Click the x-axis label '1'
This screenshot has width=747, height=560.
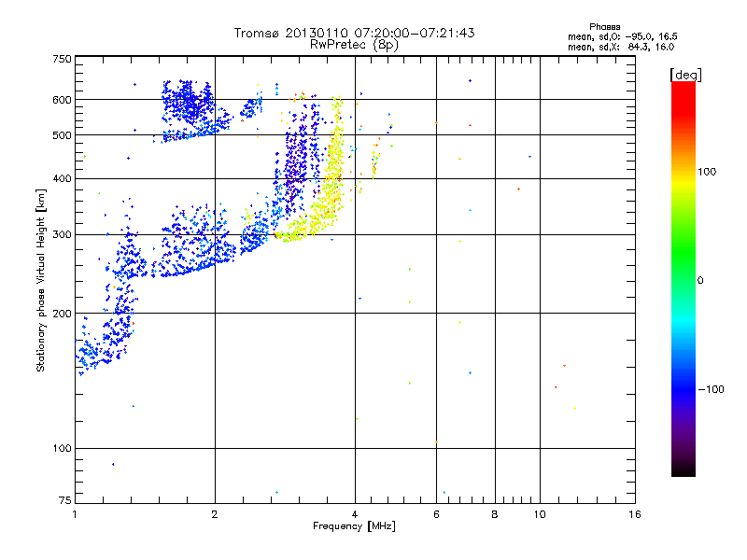[x=75, y=514]
